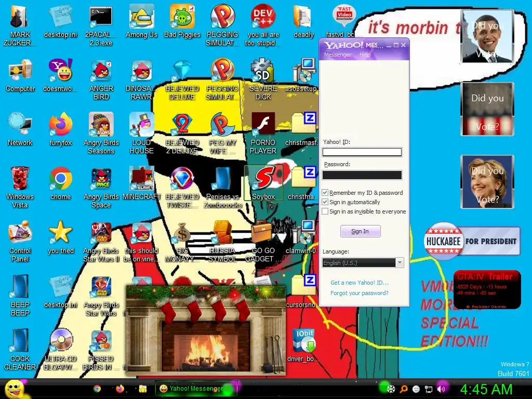Follow the Get a new Yahoo! ID link
Viewport: 532px width, 399px height.
coord(360,283)
